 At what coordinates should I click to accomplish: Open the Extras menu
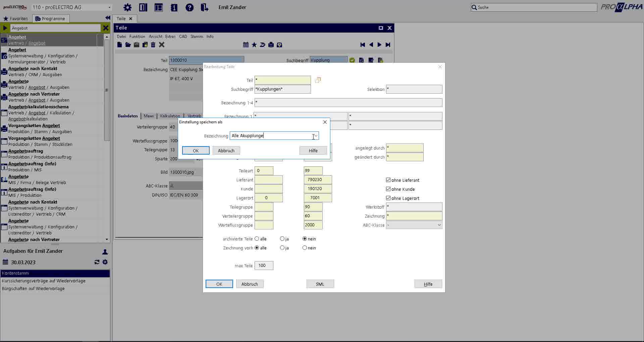click(170, 37)
